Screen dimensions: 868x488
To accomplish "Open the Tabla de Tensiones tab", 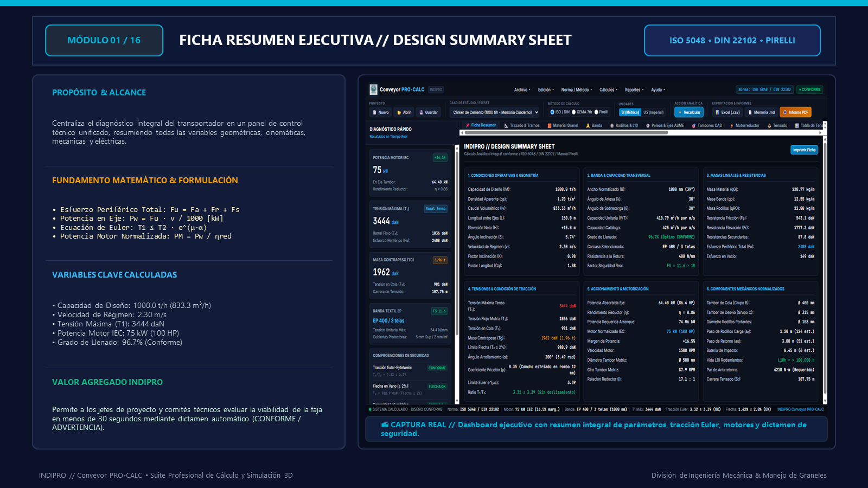I will (x=809, y=125).
